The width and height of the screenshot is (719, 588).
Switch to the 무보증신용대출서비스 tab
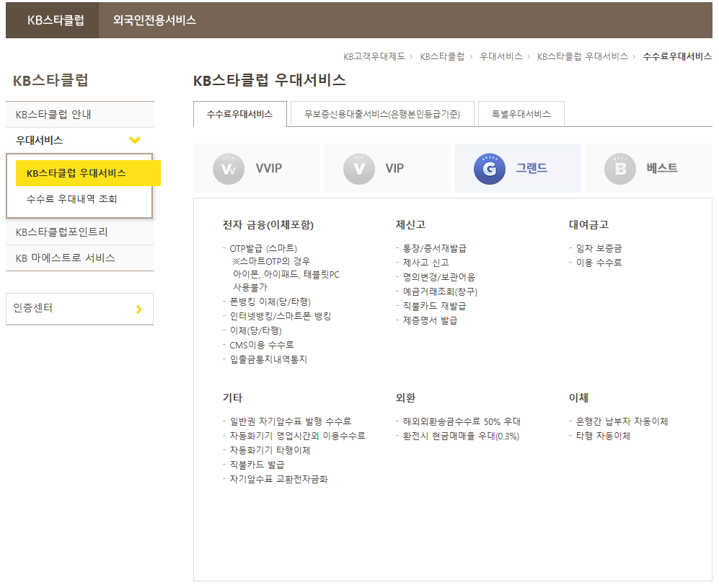[382, 114]
